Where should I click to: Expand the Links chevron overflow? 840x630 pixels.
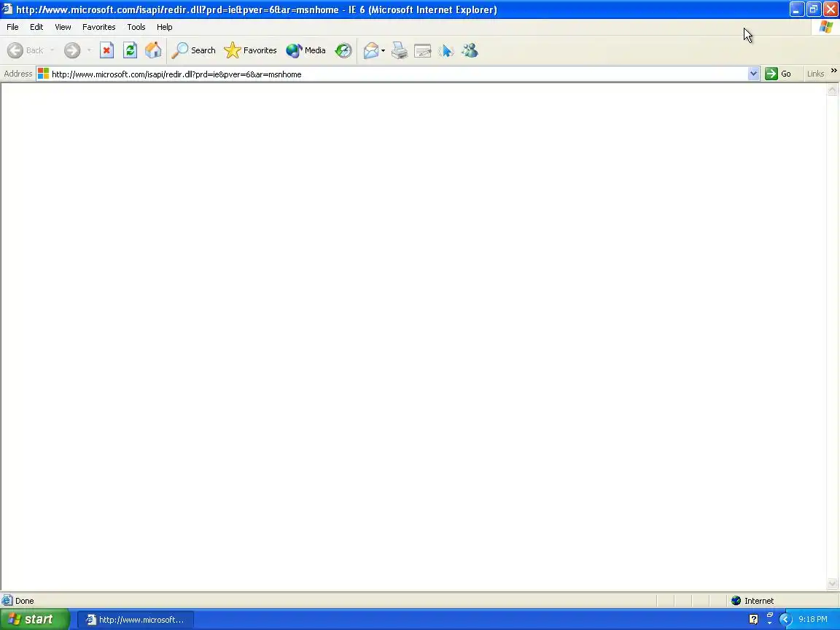[x=833, y=71]
